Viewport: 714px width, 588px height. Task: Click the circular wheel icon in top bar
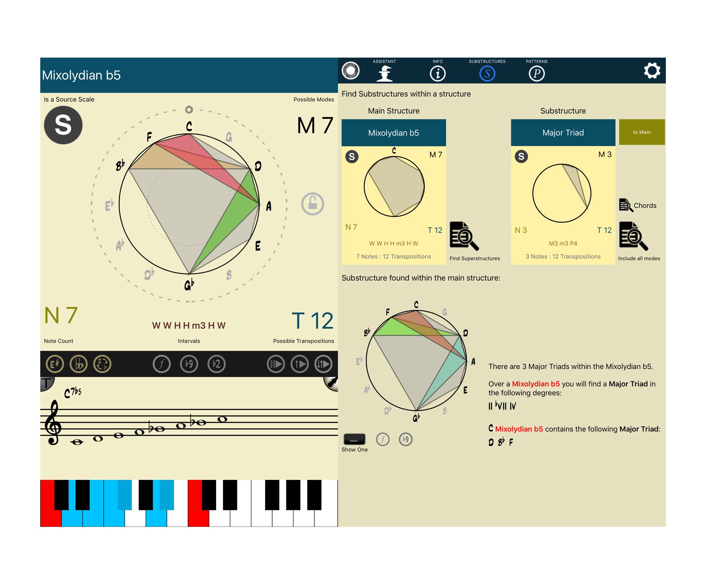point(351,71)
